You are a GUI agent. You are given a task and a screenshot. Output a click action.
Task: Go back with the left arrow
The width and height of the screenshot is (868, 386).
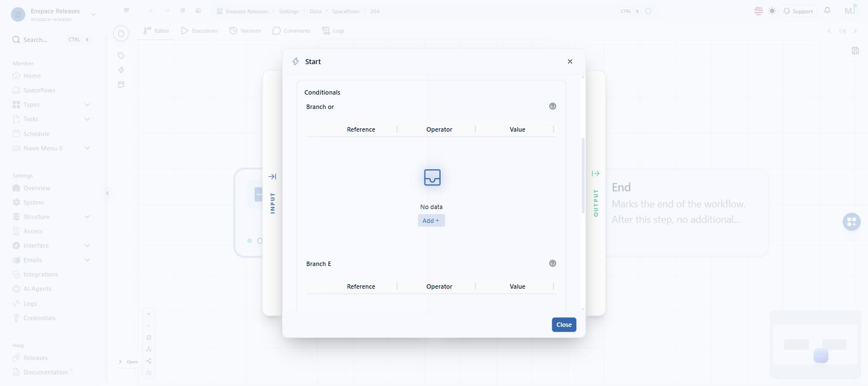(x=152, y=11)
